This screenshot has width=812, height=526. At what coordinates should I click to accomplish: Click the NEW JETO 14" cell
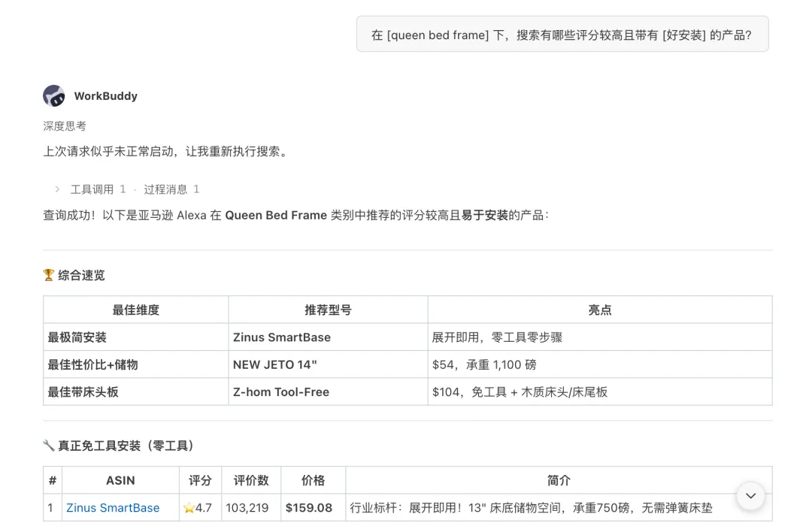click(328, 364)
